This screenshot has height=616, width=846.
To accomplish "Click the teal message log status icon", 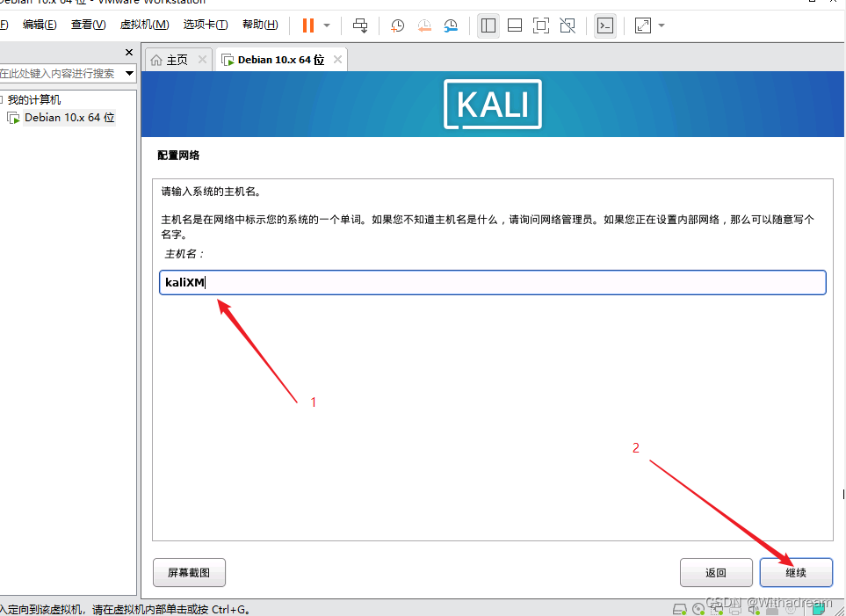I will tap(819, 610).
